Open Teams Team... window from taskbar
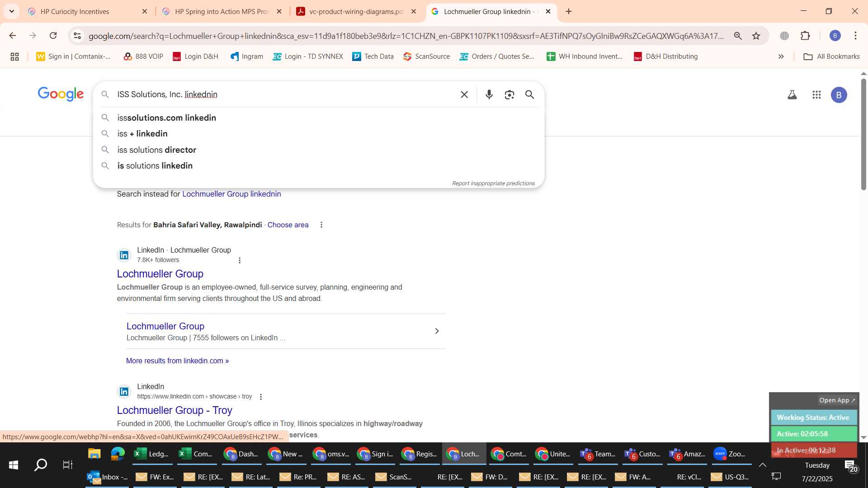Viewport: 868px width, 488px height. (598, 454)
